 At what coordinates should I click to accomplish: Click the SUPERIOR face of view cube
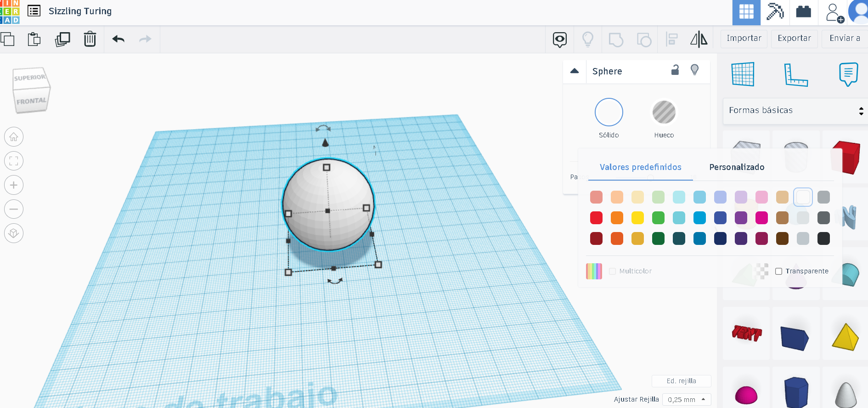point(30,78)
